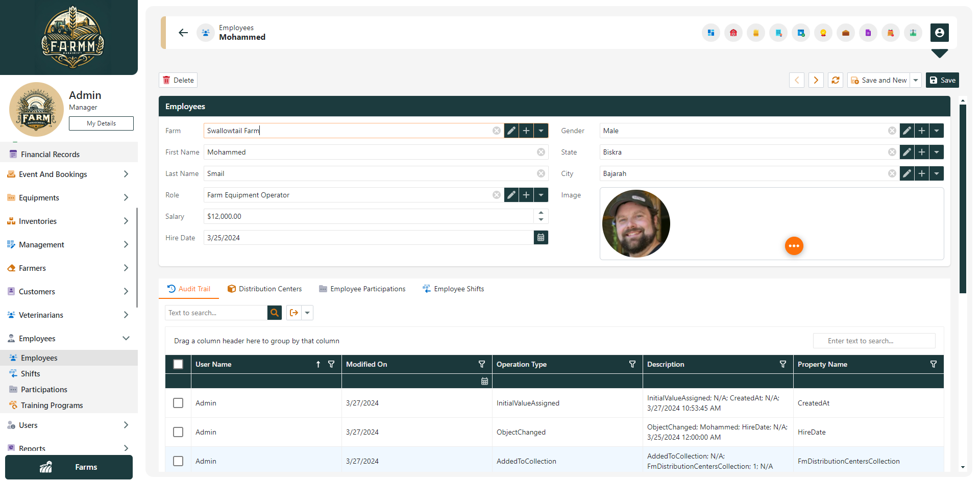Open the red barn Farms icon
The width and height of the screenshot is (980, 482).
click(733, 33)
